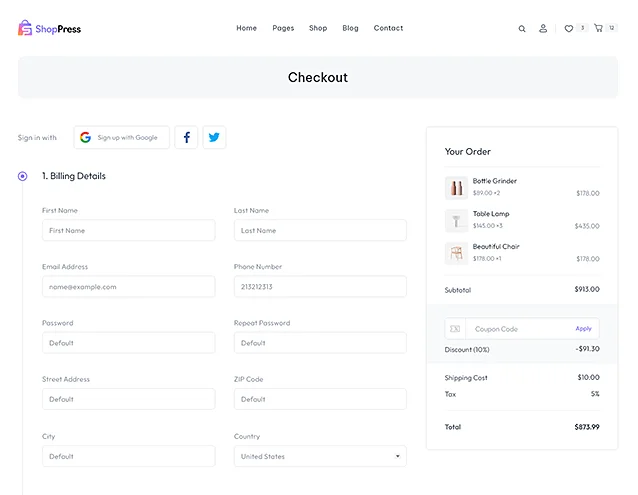Expand the Country dropdown arrow
The height and width of the screenshot is (495, 638).
tap(398, 456)
